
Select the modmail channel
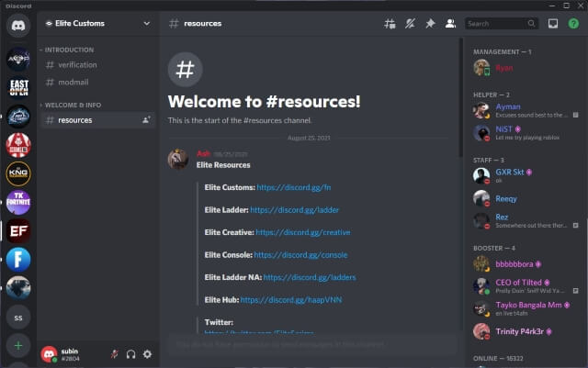(73, 82)
